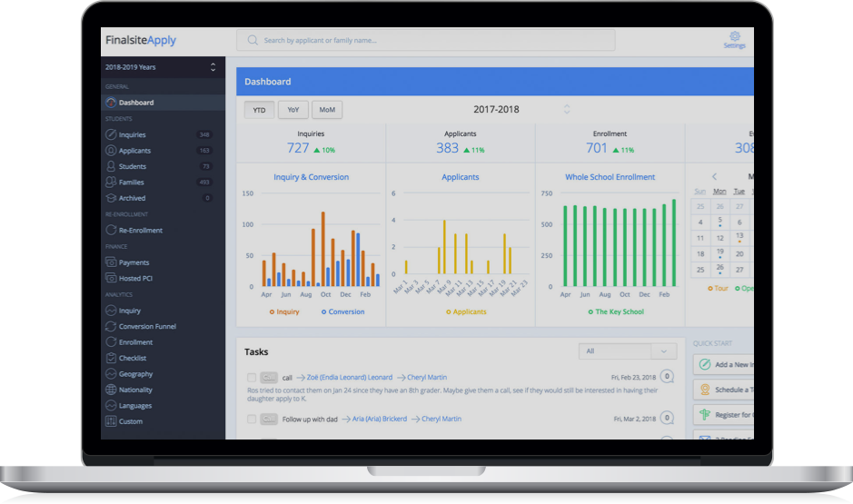Viewport: 853px width, 504px height.
Task: Click the Conversion Funnel analytics icon
Action: [x=111, y=326]
